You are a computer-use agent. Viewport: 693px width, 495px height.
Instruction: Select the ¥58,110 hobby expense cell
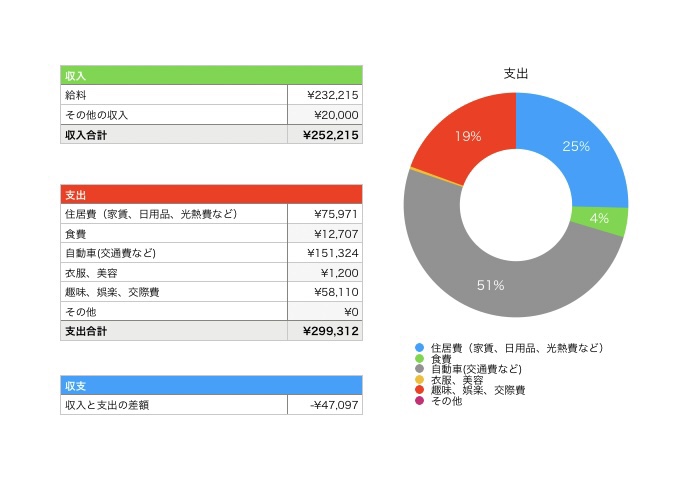pos(325,292)
